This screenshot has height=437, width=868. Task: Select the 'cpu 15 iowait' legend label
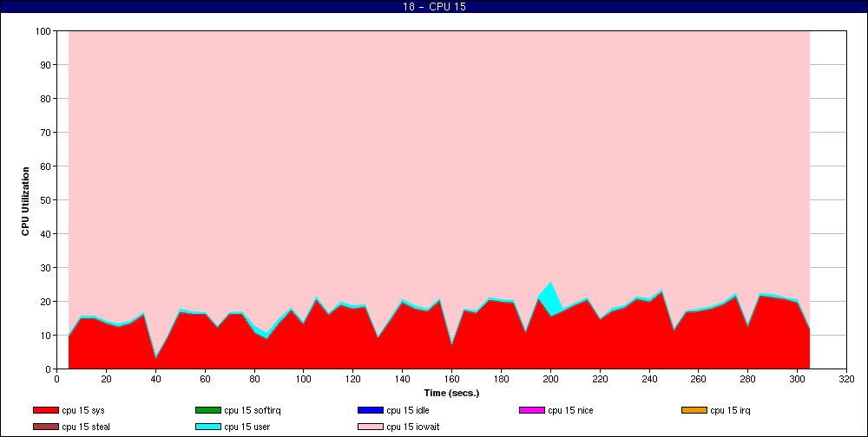point(413,427)
